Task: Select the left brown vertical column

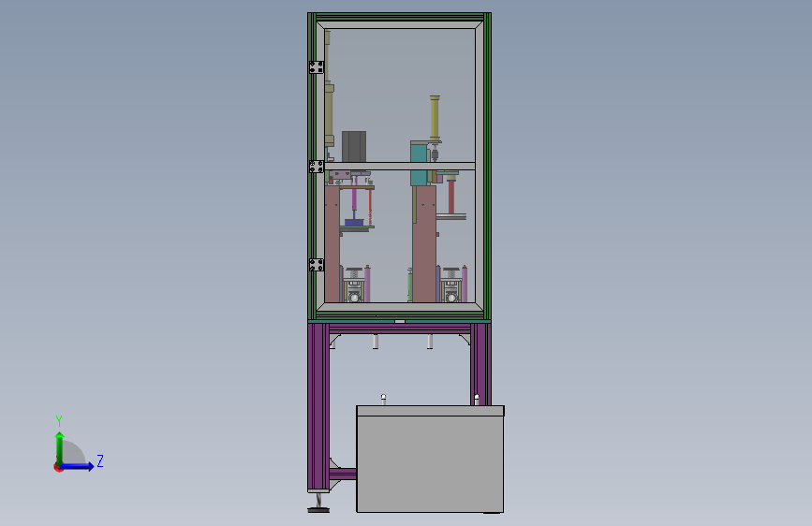Action: (332, 244)
